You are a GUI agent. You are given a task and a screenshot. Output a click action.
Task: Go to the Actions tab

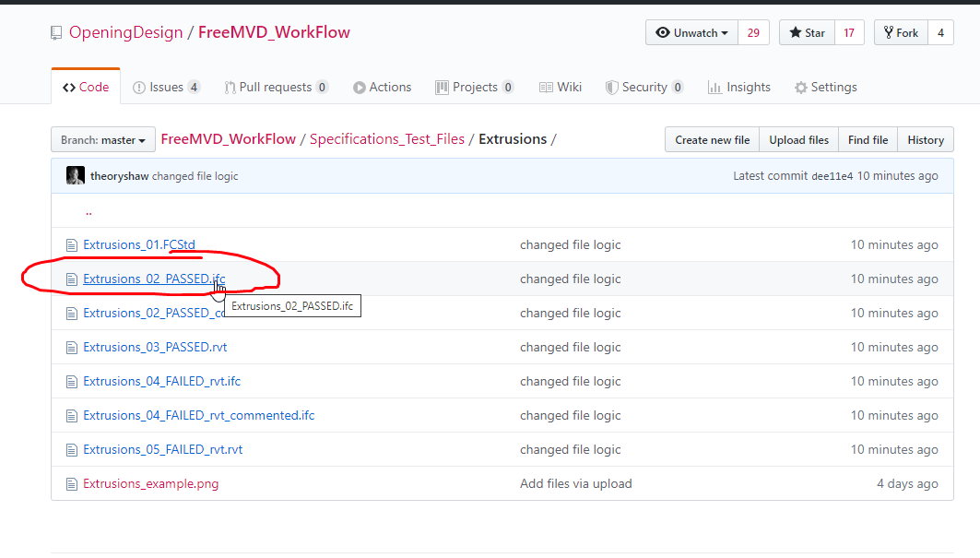382,87
